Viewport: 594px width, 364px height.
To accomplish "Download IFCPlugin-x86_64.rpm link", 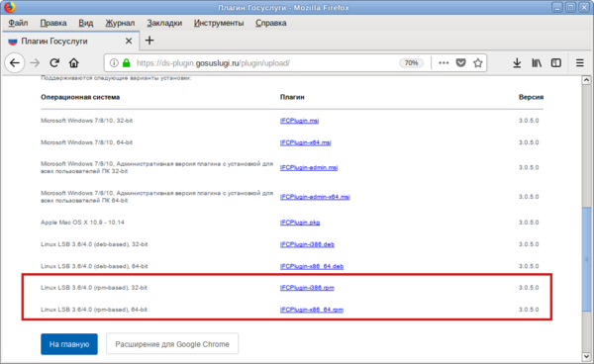I will [x=312, y=310].
